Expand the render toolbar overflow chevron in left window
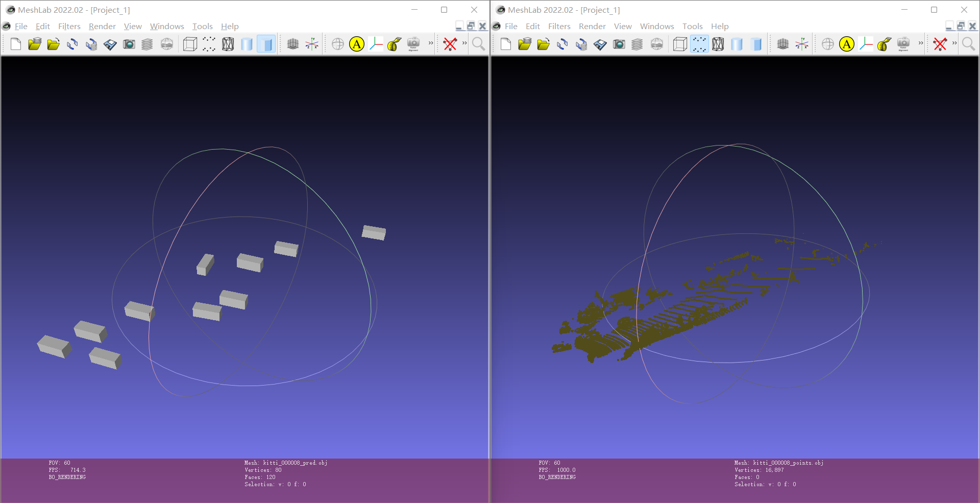 (x=430, y=44)
